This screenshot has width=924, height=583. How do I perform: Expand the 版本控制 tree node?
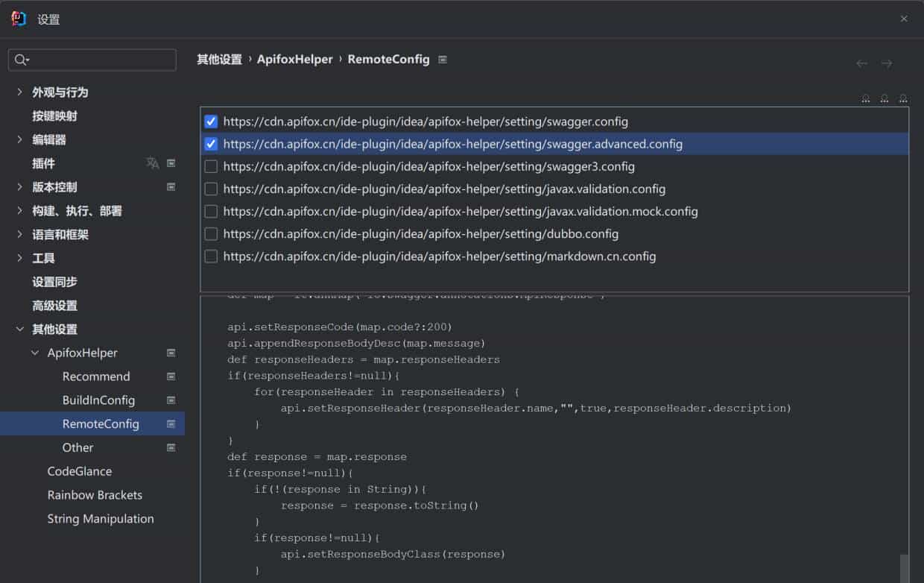[18, 187]
